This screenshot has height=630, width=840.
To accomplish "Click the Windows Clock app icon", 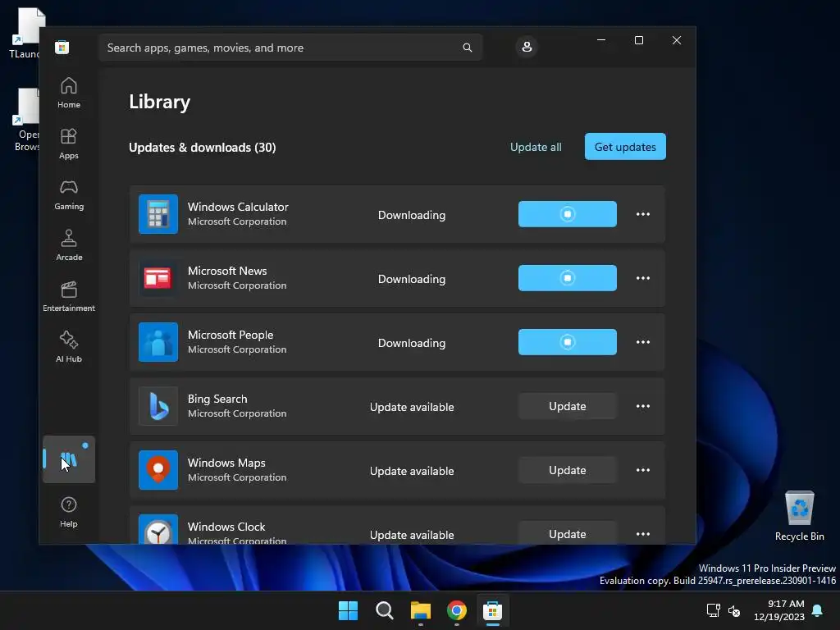I will (158, 529).
